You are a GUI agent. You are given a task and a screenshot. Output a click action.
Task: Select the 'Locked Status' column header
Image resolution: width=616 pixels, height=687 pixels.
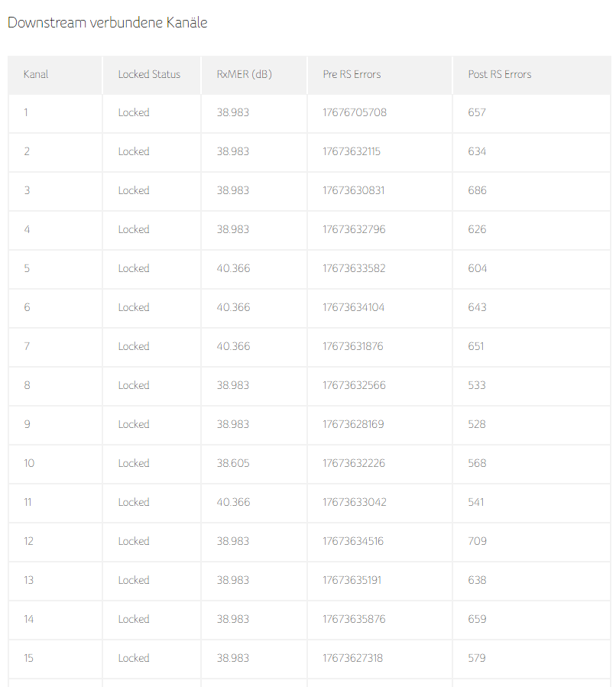click(x=149, y=74)
